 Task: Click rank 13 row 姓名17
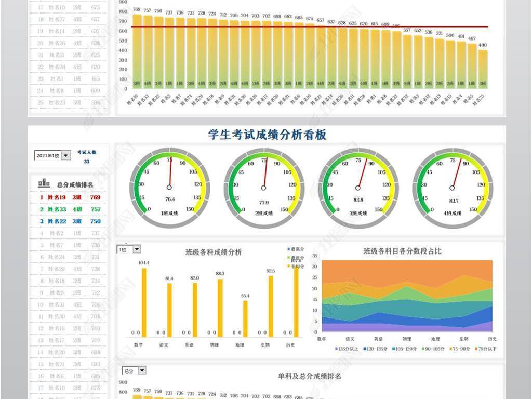(68, 340)
